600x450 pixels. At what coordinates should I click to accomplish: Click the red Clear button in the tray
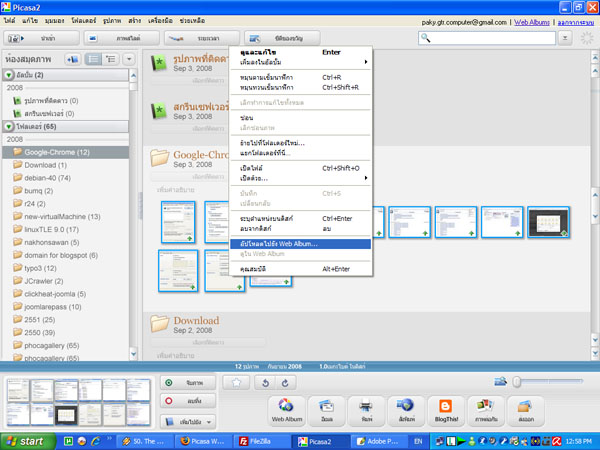188,401
